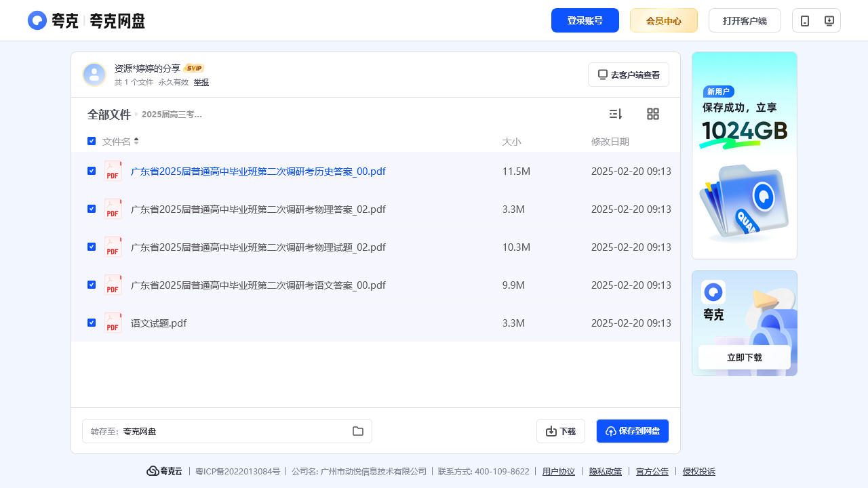Click 保存到网盘 button
Image resolution: width=868 pixels, height=488 pixels.
coord(633,431)
